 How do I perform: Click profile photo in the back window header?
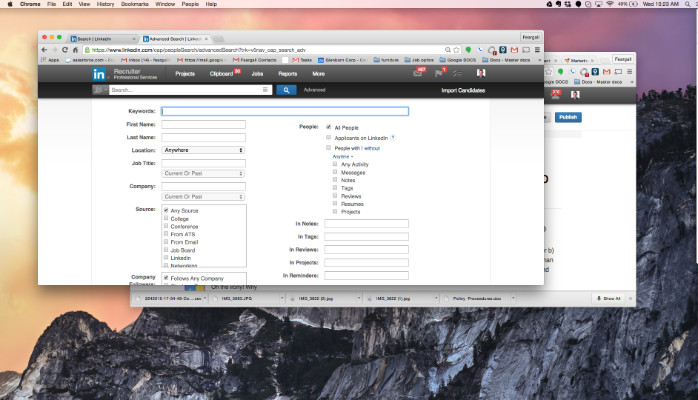coord(575,95)
